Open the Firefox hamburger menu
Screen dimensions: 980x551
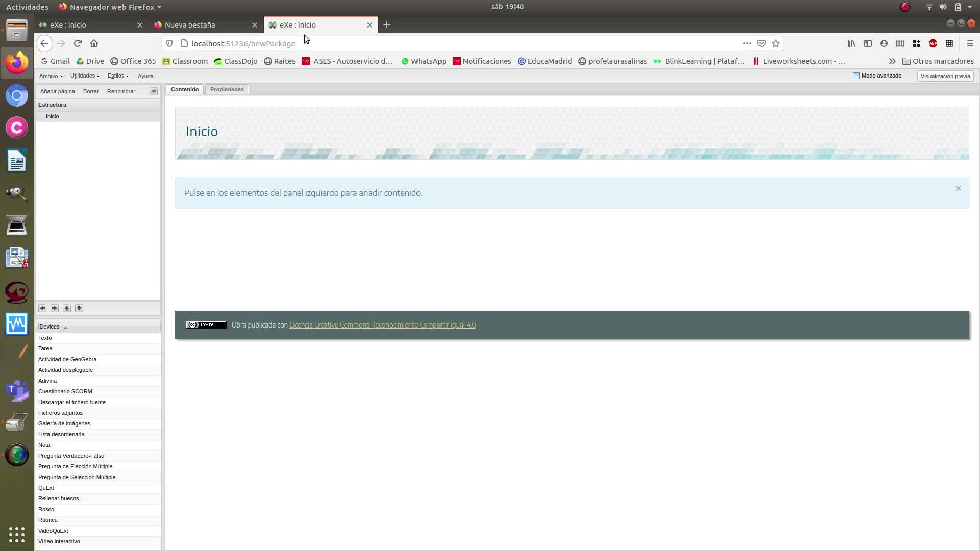pos(970,44)
